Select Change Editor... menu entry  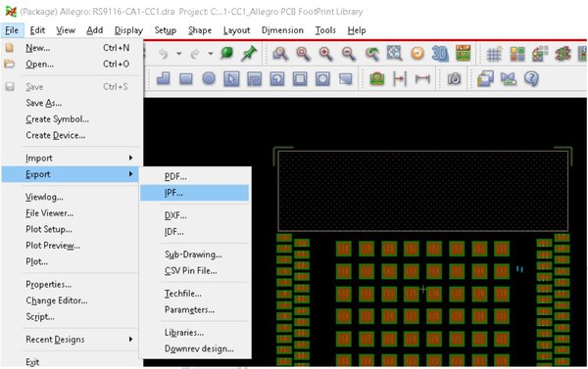(72, 300)
